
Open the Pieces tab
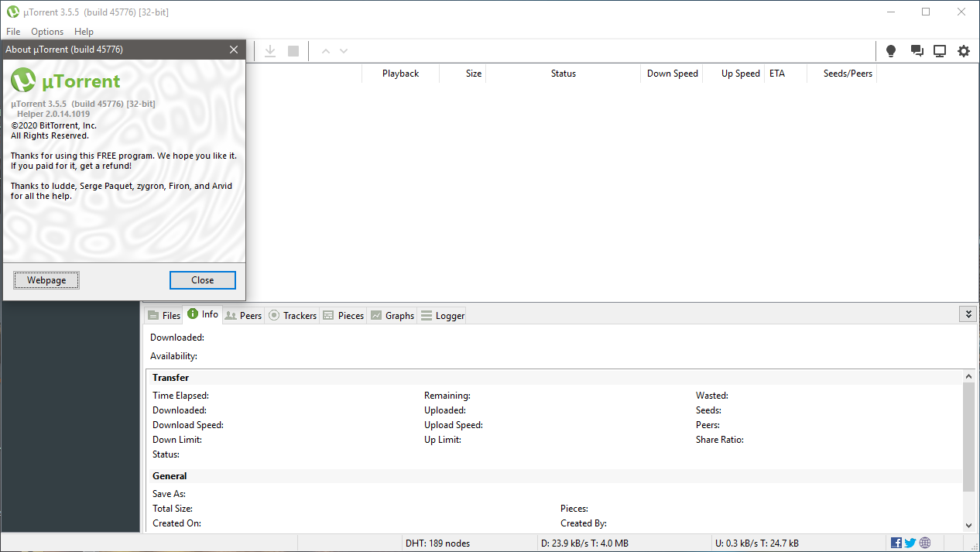(x=343, y=315)
